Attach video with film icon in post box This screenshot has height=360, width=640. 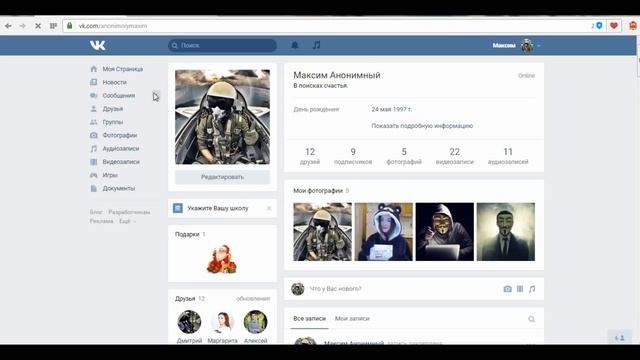point(520,289)
